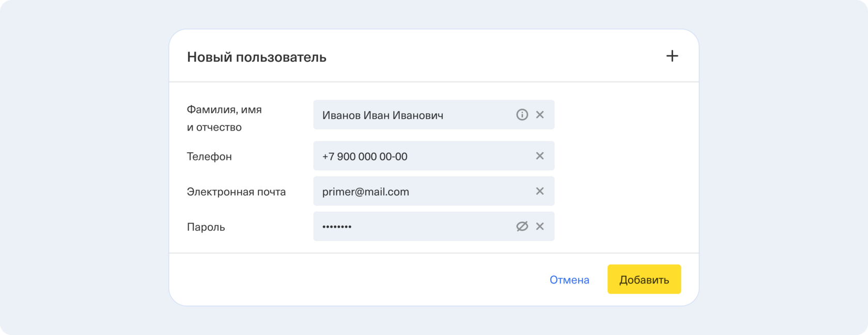Click the info icon in name field

click(x=522, y=115)
